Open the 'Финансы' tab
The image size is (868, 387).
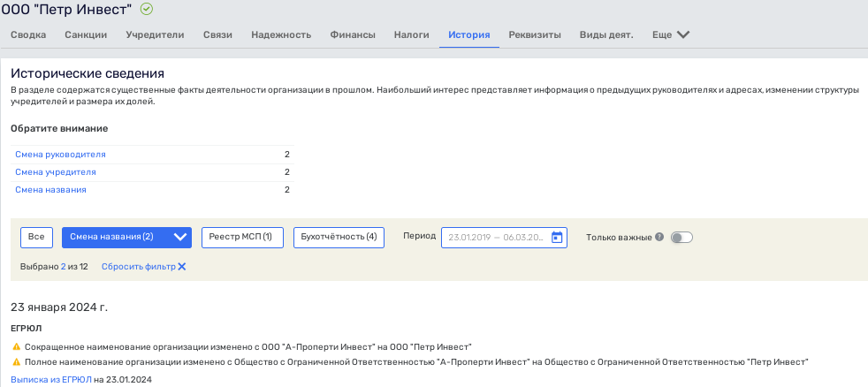353,35
